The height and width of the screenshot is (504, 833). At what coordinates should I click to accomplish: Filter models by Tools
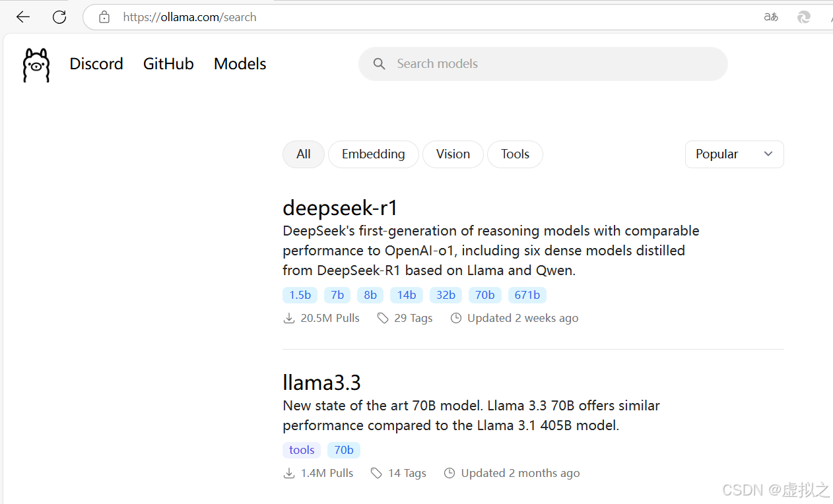(515, 154)
